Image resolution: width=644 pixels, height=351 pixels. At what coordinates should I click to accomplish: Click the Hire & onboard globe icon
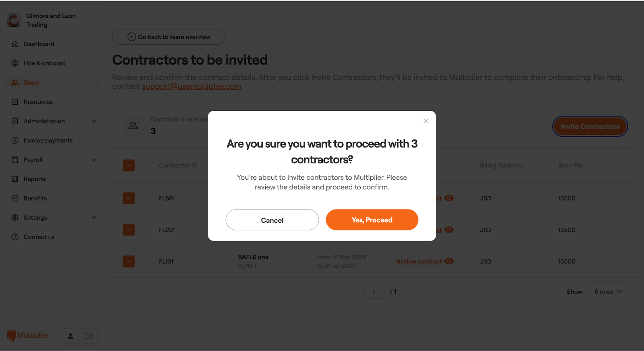(x=15, y=63)
